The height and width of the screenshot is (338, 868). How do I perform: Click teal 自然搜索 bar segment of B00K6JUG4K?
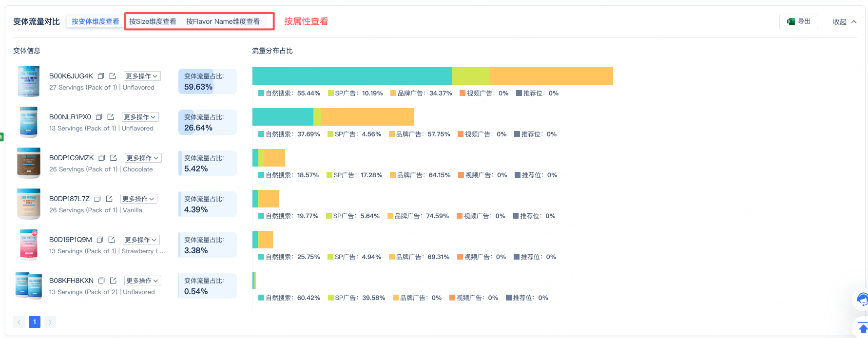(352, 76)
